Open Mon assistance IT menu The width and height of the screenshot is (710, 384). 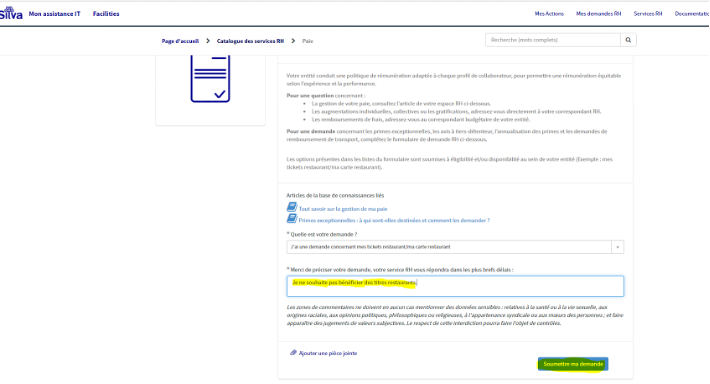[x=54, y=14]
